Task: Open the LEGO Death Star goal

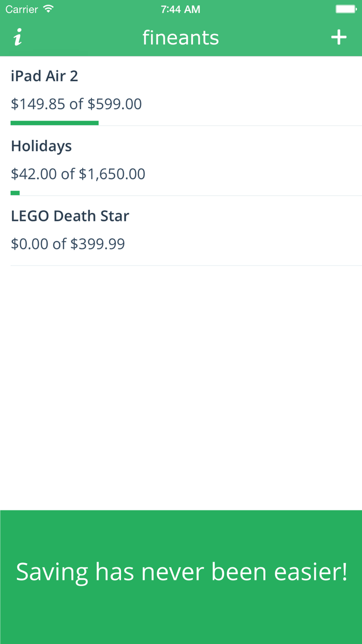Action: pyautogui.click(x=70, y=216)
